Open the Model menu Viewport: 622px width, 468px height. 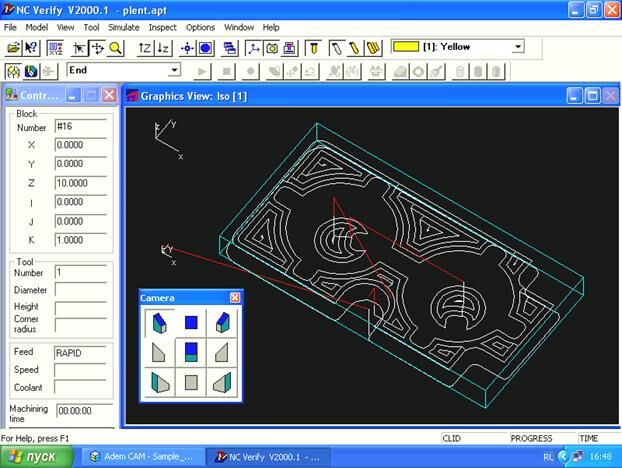point(36,27)
